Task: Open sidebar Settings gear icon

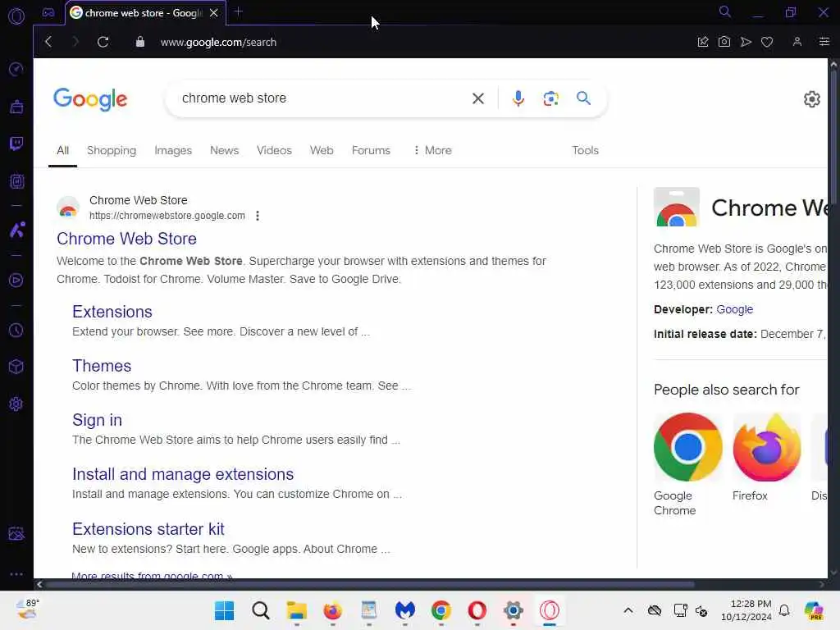Action: pyautogui.click(x=16, y=404)
